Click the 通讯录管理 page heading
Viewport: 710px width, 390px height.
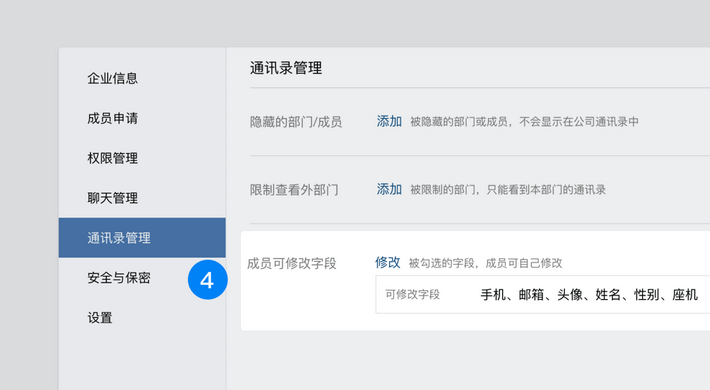pos(286,68)
